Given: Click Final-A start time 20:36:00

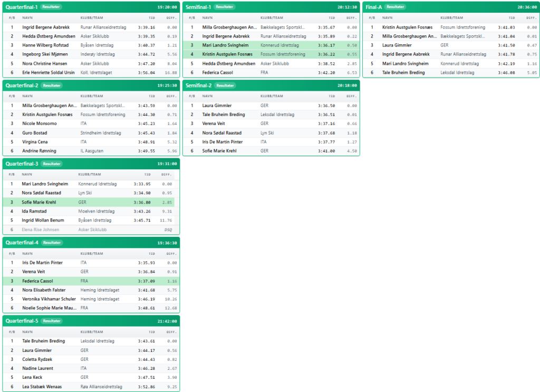Looking at the screenshot, I should point(527,7).
